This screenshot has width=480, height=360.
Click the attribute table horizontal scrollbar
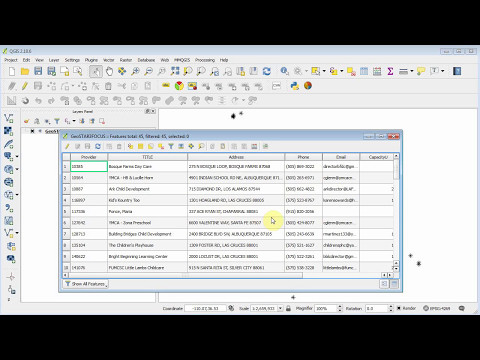click(x=185, y=275)
